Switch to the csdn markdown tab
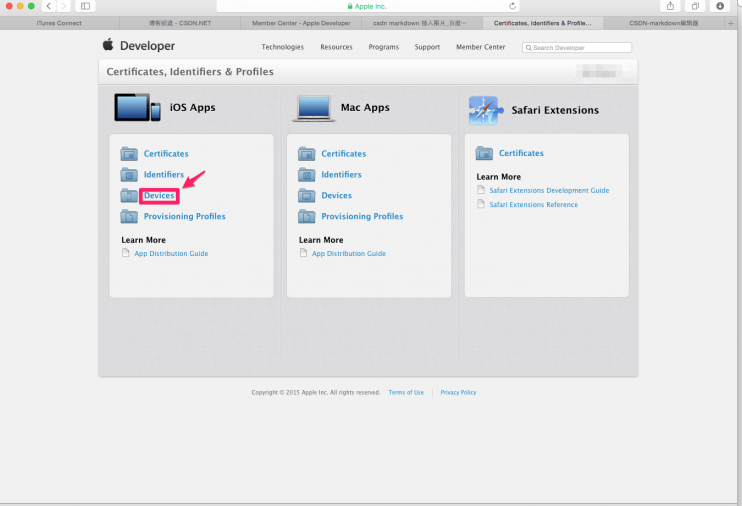742x506 pixels. click(422, 23)
